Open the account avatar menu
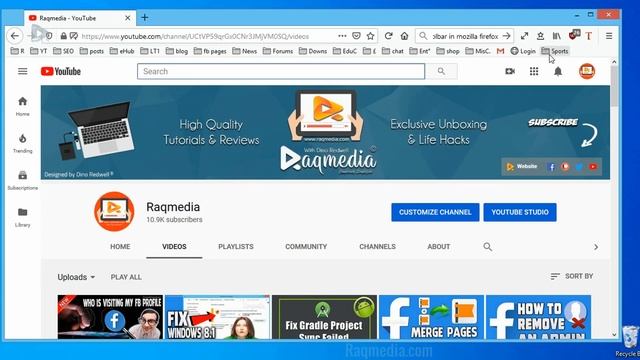Screen dimensions: 640x360 coord(587,71)
